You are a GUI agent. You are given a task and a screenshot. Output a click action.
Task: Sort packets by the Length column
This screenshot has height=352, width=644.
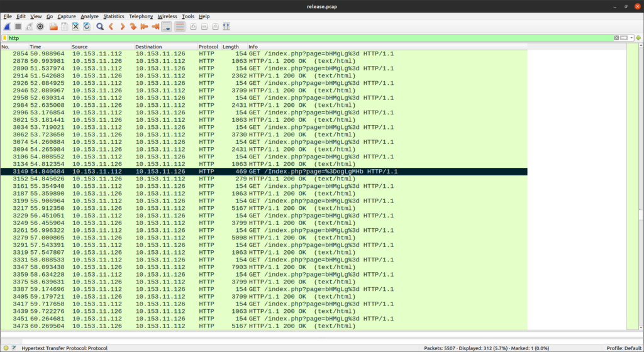[231, 47]
